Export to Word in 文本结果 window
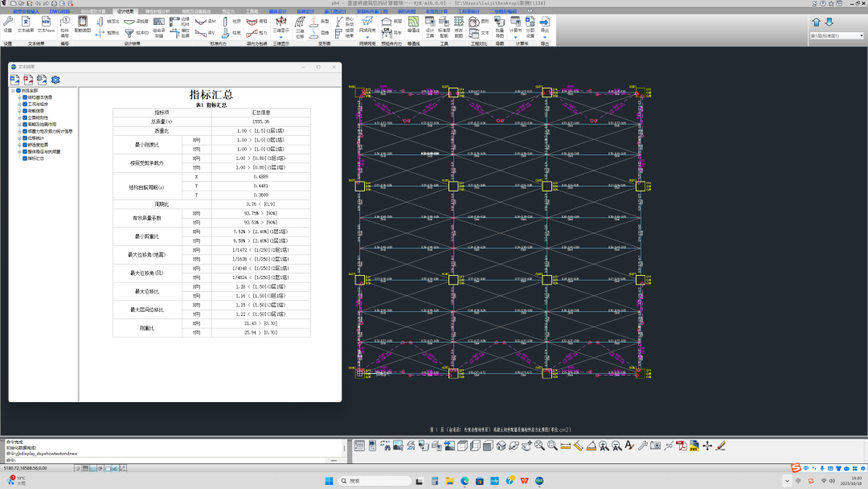This screenshot has height=489, width=868. [15, 80]
